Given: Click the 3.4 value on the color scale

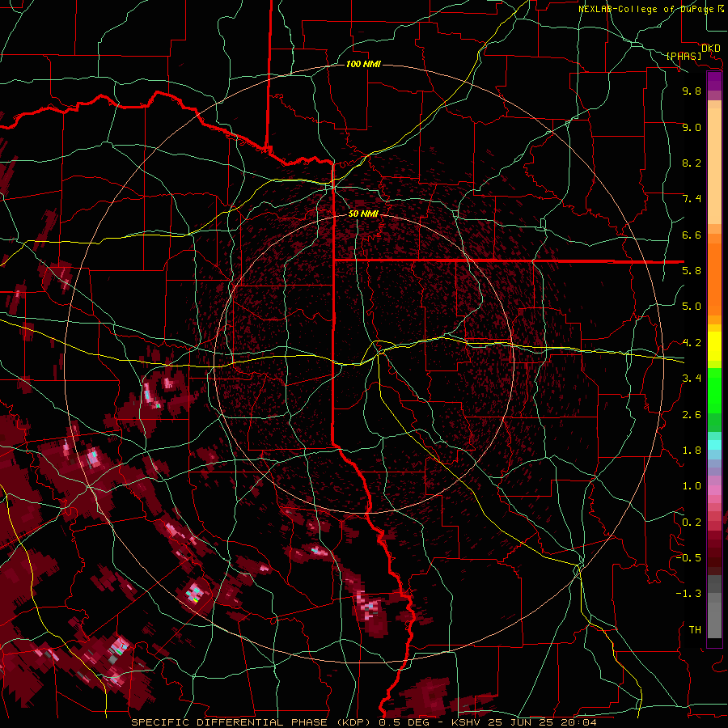Looking at the screenshot, I should point(692,379).
